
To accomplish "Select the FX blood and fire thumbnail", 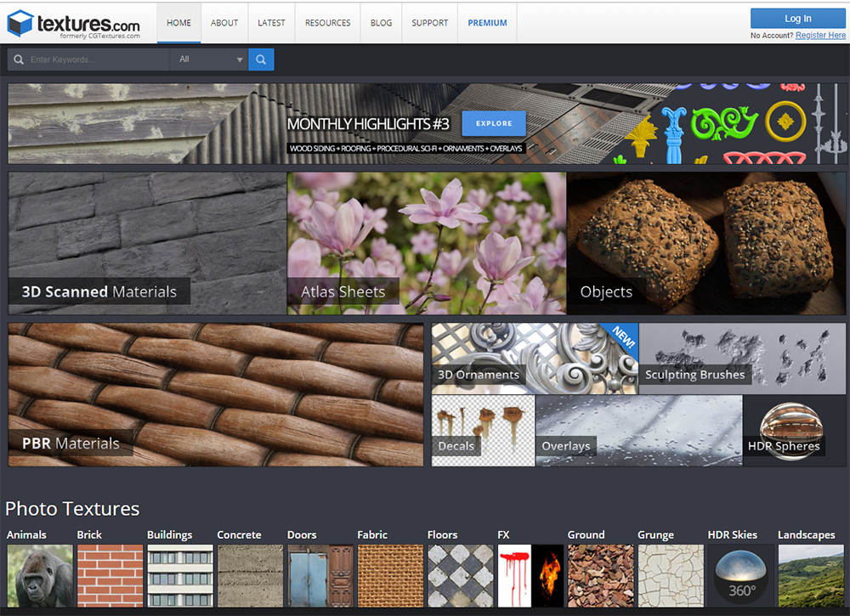I will (530, 575).
